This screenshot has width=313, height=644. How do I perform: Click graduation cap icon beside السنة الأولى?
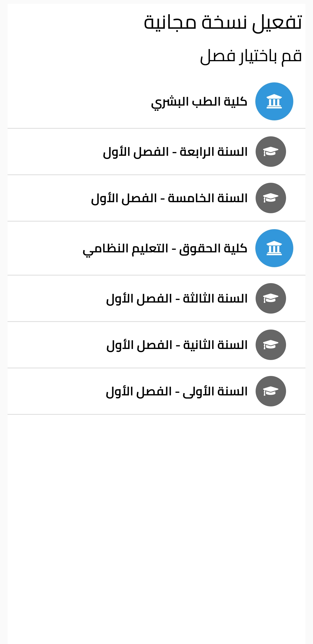pyautogui.click(x=271, y=391)
